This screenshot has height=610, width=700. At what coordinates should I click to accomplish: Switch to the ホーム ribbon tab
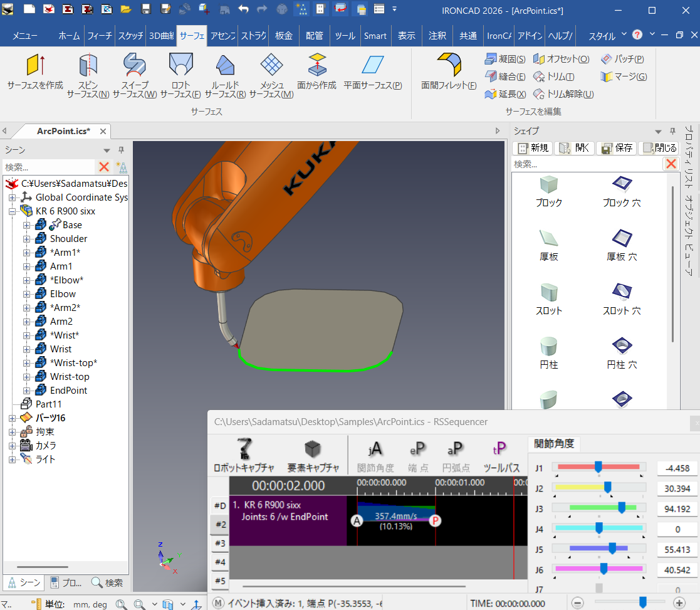point(69,36)
